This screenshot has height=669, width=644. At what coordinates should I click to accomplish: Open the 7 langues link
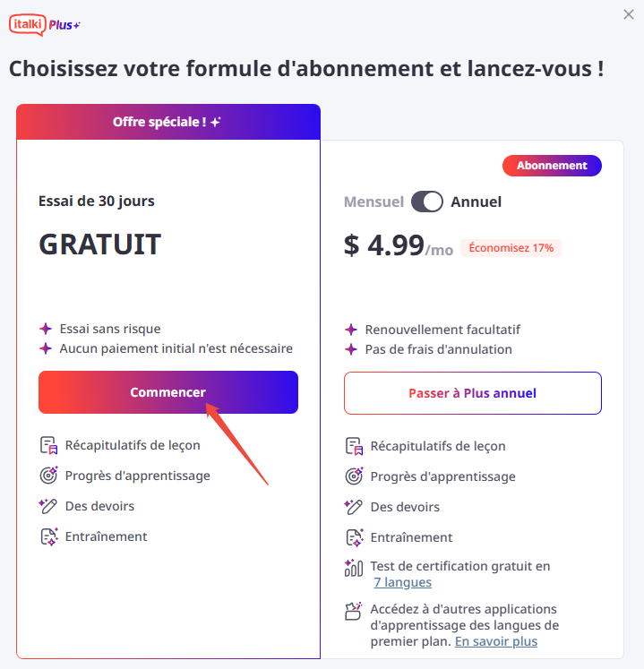pos(402,582)
